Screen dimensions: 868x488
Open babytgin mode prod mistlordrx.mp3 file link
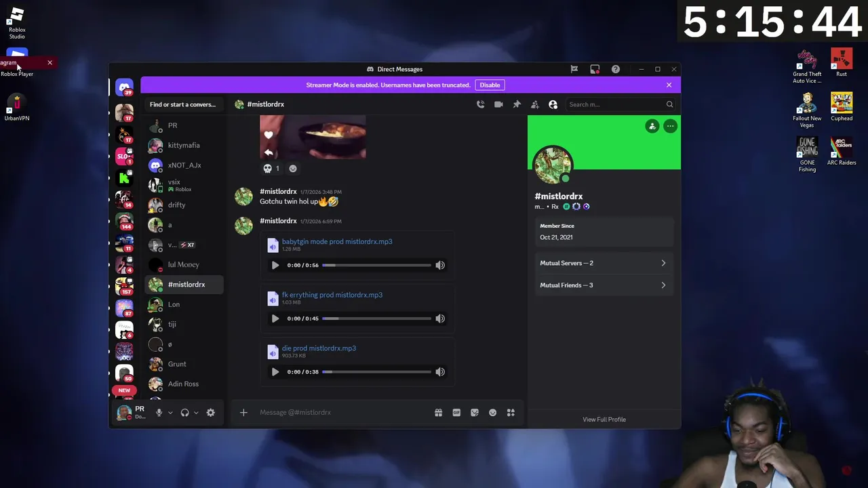coord(337,241)
